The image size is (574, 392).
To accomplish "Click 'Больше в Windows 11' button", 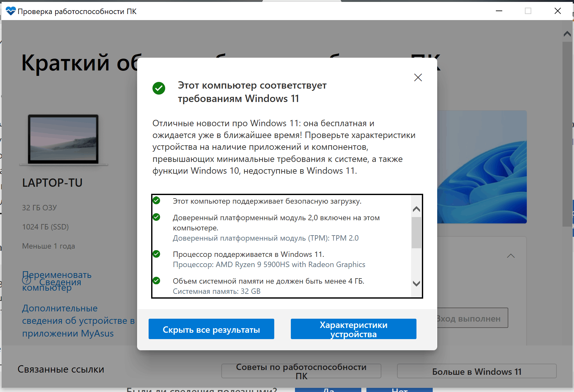I will pyautogui.click(x=477, y=371).
